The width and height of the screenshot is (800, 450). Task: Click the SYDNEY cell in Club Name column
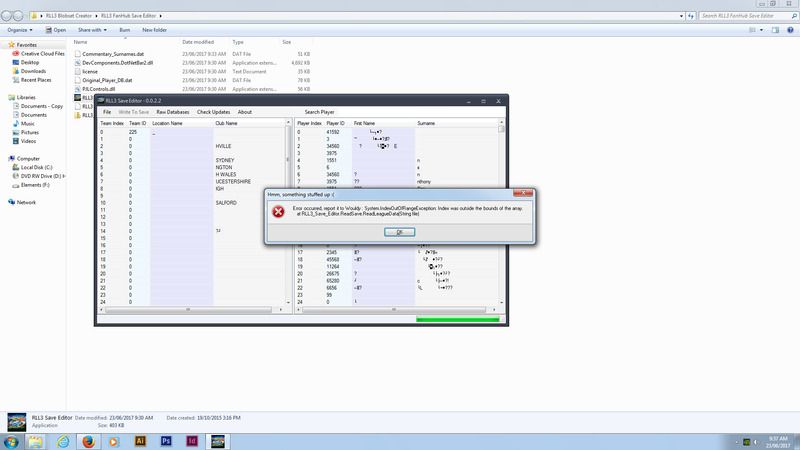pyautogui.click(x=224, y=160)
